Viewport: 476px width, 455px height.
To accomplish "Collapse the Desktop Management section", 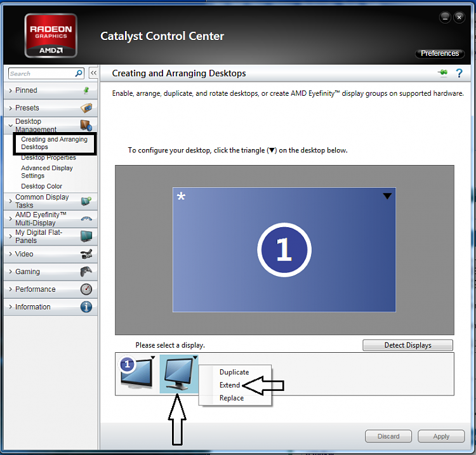I will click(11, 126).
